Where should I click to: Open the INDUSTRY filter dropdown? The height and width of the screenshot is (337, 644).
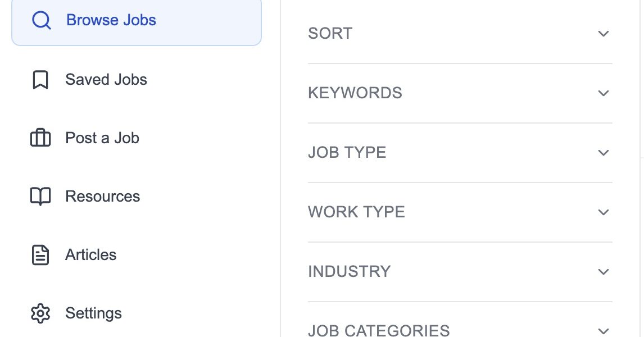pos(461,271)
